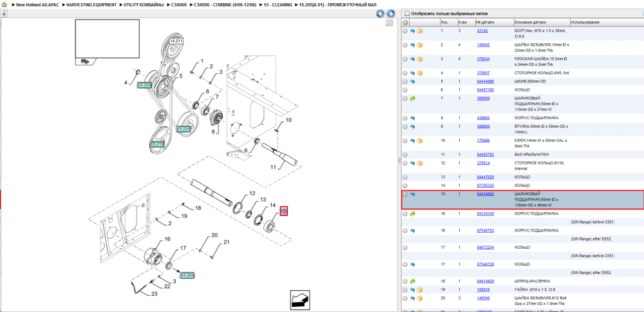This screenshot has width=644, height=312.
Task: Open part number link 87335332
Action: point(485,186)
